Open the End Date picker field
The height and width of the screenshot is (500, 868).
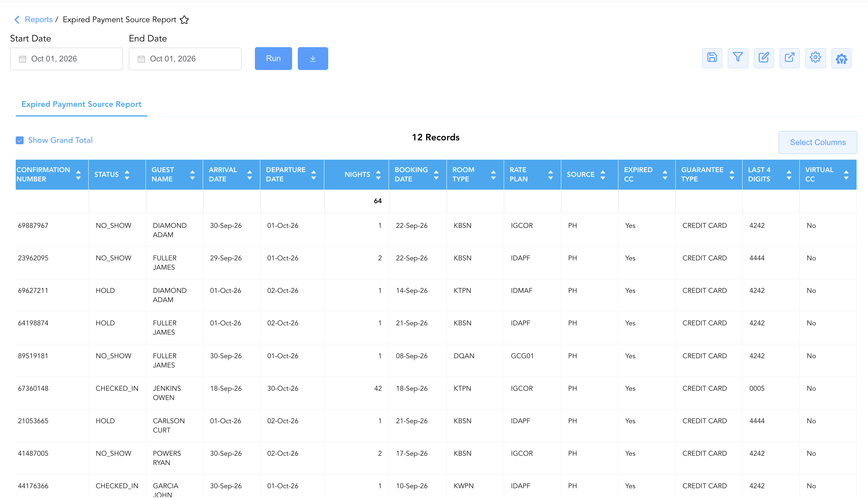point(185,59)
